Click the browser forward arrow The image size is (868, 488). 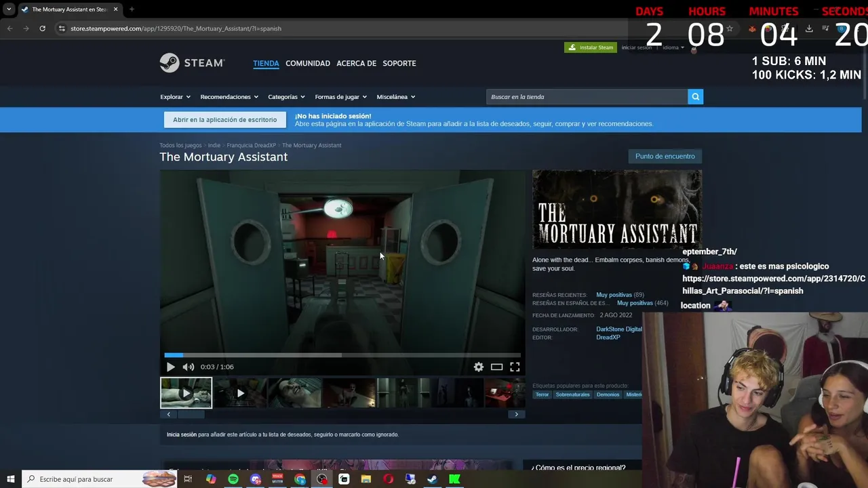click(x=26, y=28)
